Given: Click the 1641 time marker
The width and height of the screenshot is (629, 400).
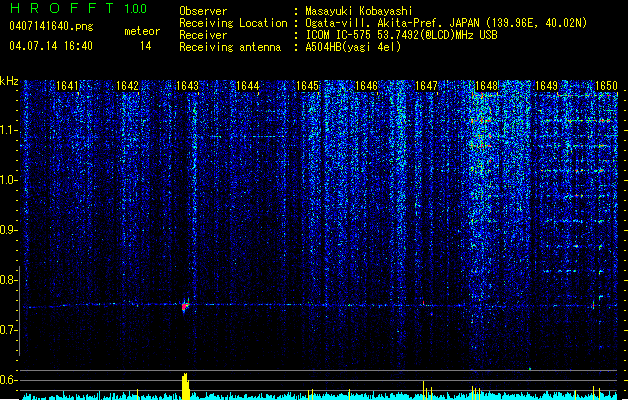Looking at the screenshot, I should point(67,86).
